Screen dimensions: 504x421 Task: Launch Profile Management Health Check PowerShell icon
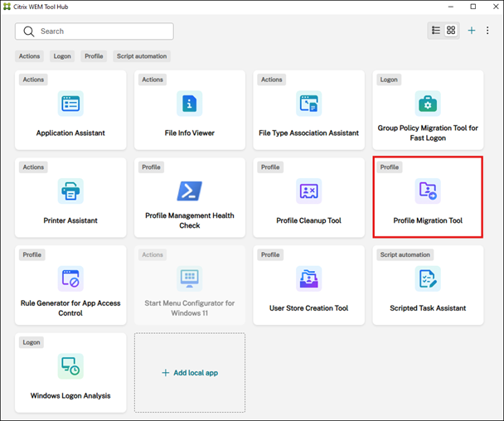point(189,191)
